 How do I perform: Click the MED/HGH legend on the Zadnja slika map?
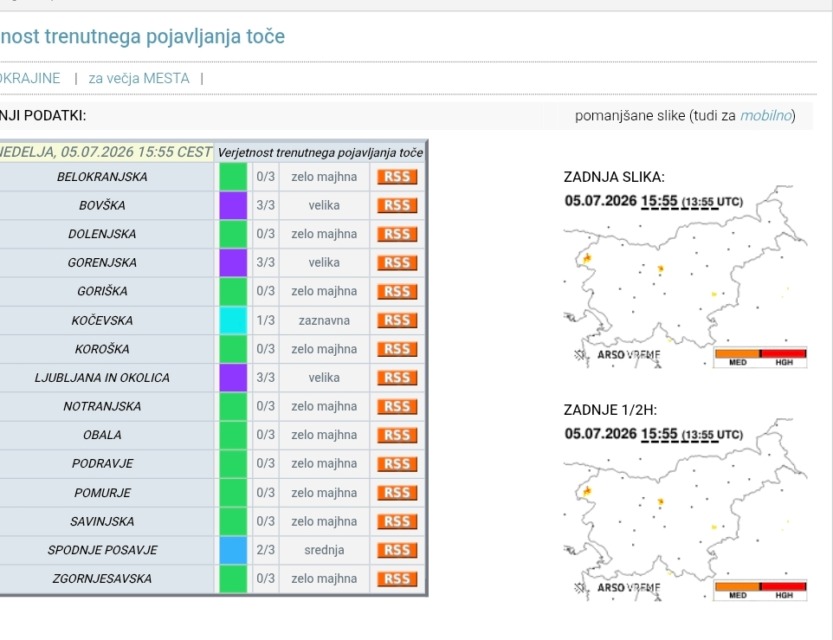(760, 357)
